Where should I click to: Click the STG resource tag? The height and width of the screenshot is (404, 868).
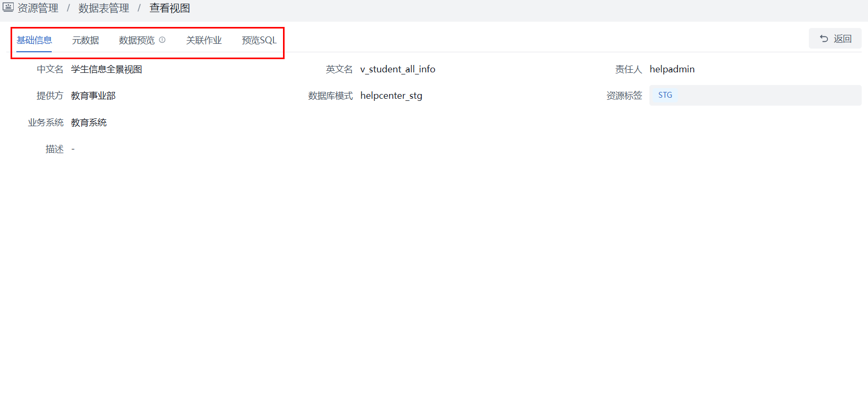665,95
